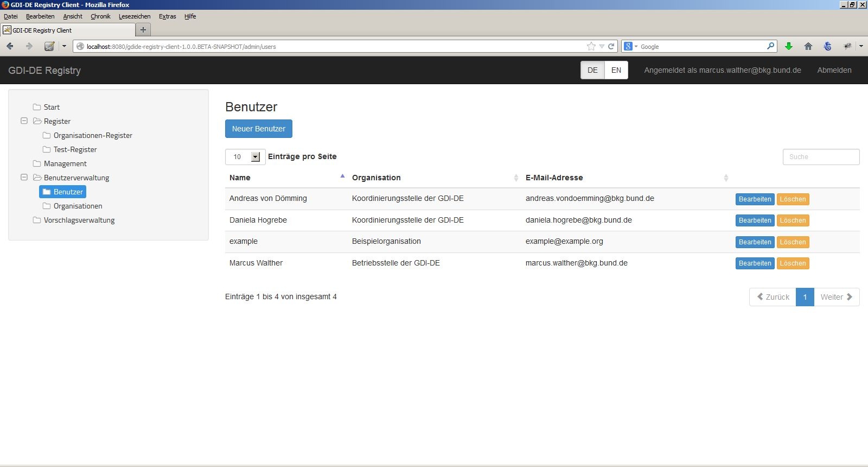This screenshot has width=868, height=467.
Task: Open the Extras menu
Action: coord(167,16)
